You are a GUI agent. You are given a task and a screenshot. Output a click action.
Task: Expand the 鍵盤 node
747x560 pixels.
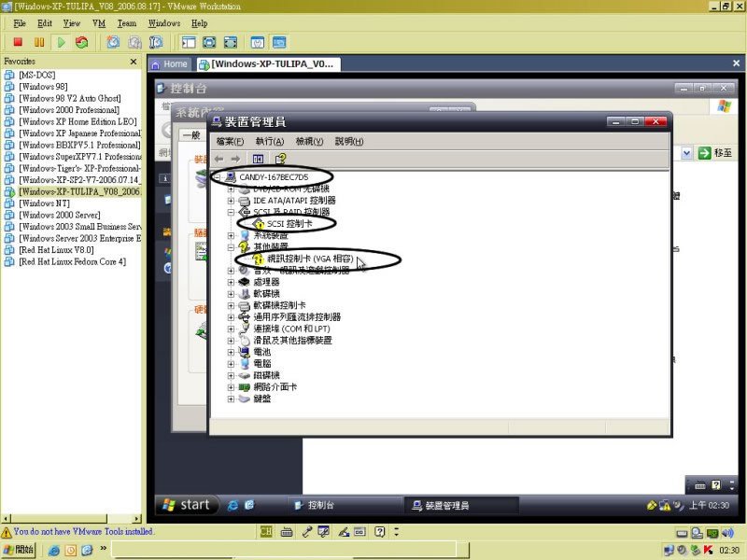[231, 399]
